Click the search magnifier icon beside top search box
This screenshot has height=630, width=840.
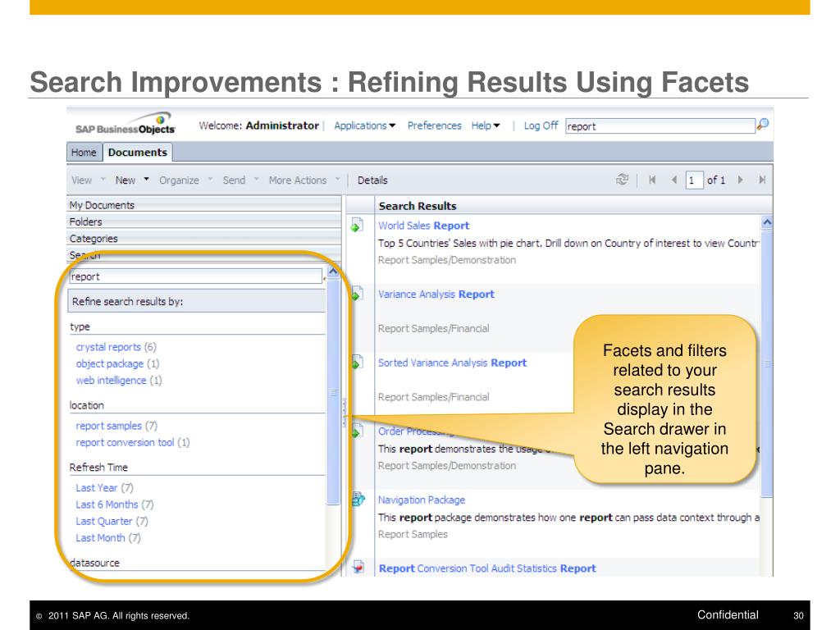[762, 125]
